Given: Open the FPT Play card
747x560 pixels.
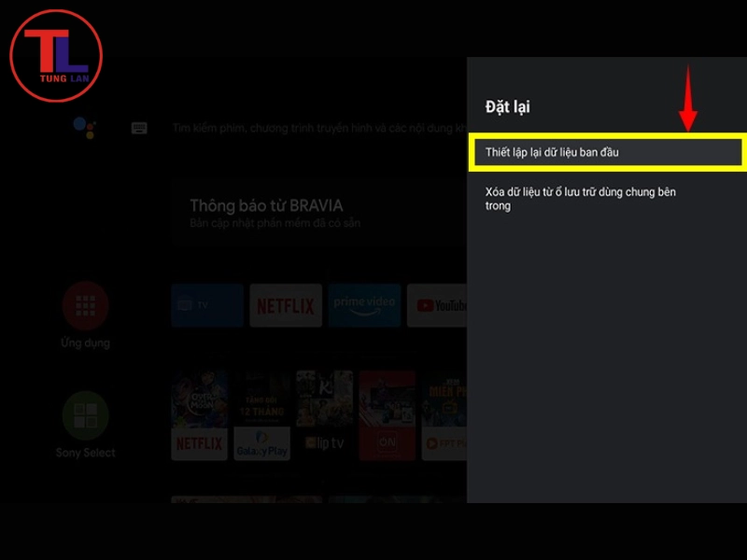Looking at the screenshot, I should pyautogui.click(x=444, y=415).
